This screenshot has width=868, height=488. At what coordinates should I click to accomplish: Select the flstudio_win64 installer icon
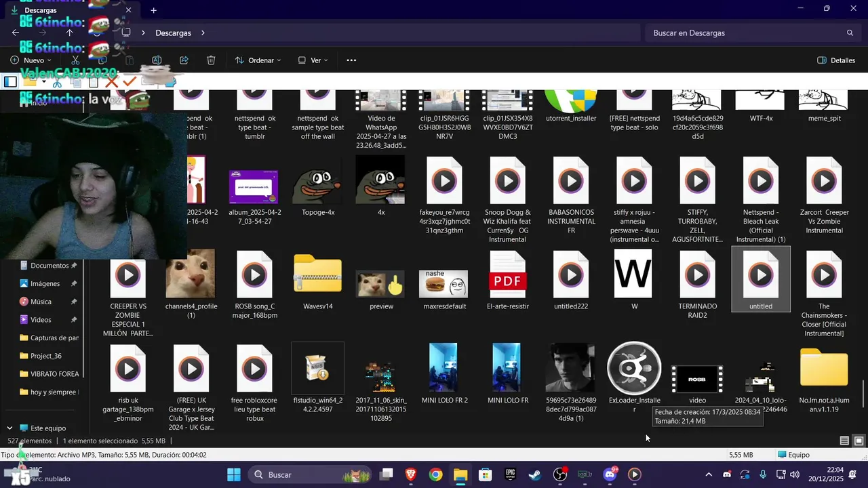pos(317,368)
